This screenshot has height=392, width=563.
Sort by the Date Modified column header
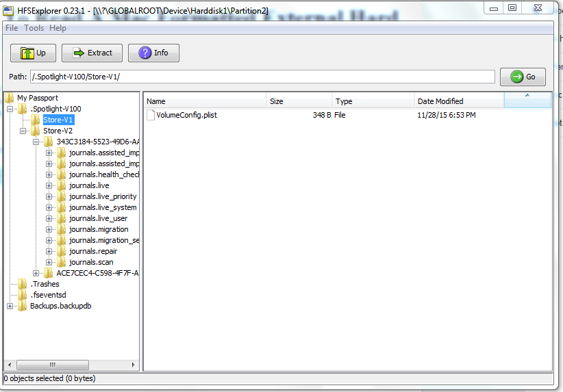tap(459, 101)
